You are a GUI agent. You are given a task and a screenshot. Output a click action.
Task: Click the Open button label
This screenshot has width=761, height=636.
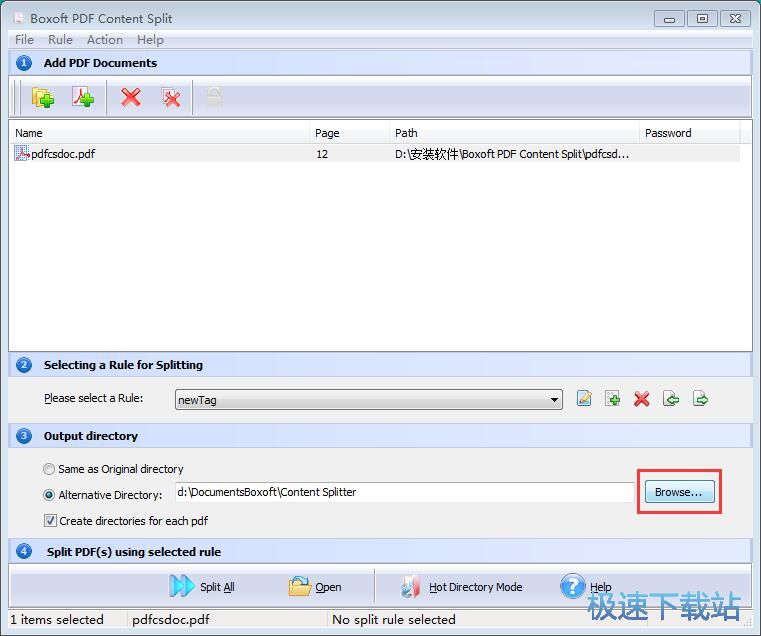(x=328, y=587)
